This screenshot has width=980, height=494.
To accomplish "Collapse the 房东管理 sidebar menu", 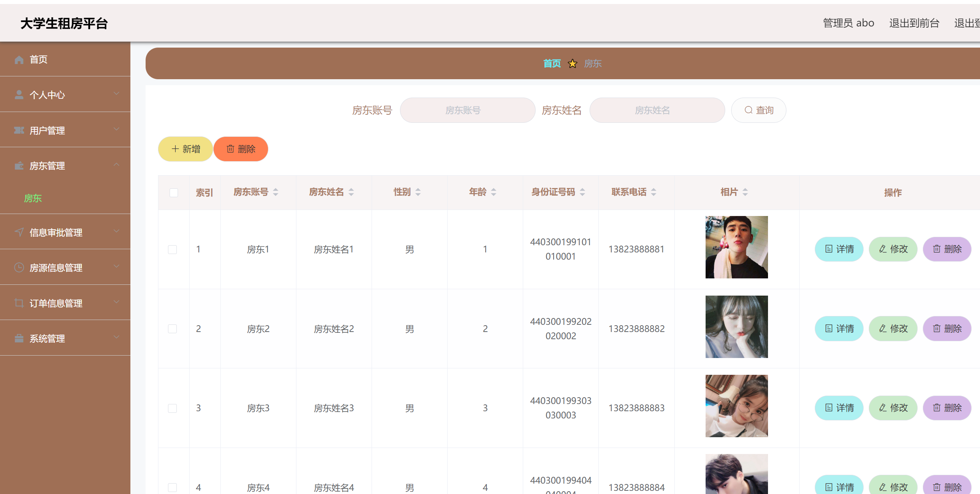I will point(65,166).
